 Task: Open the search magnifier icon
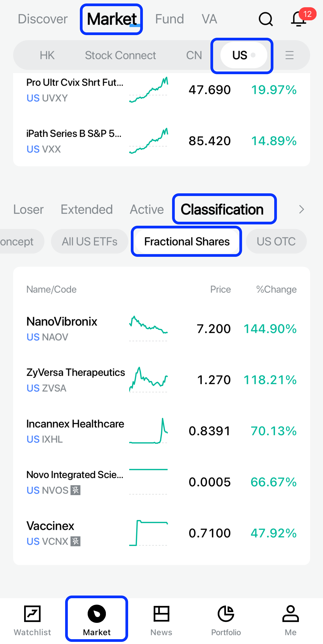(x=265, y=19)
